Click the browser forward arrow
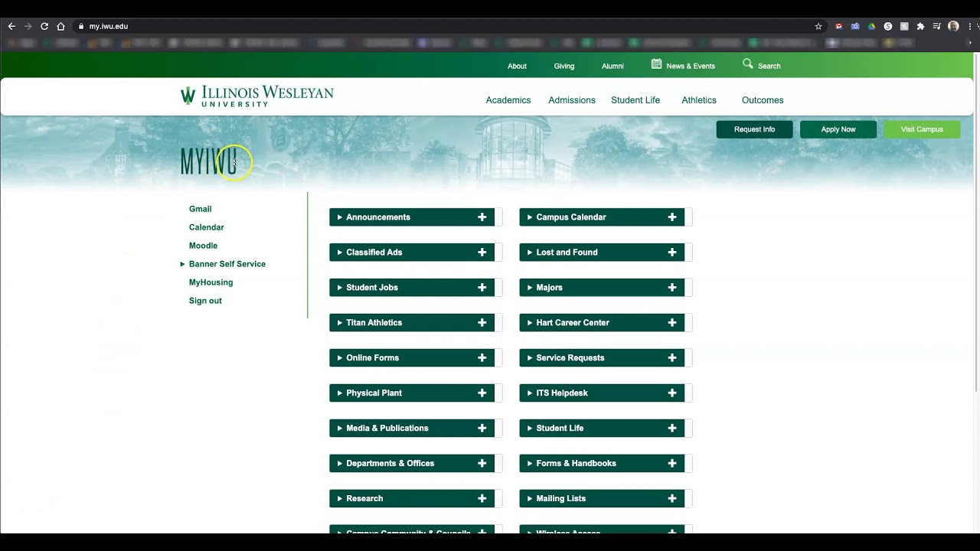Viewport: 980px width, 551px height. 28,26
